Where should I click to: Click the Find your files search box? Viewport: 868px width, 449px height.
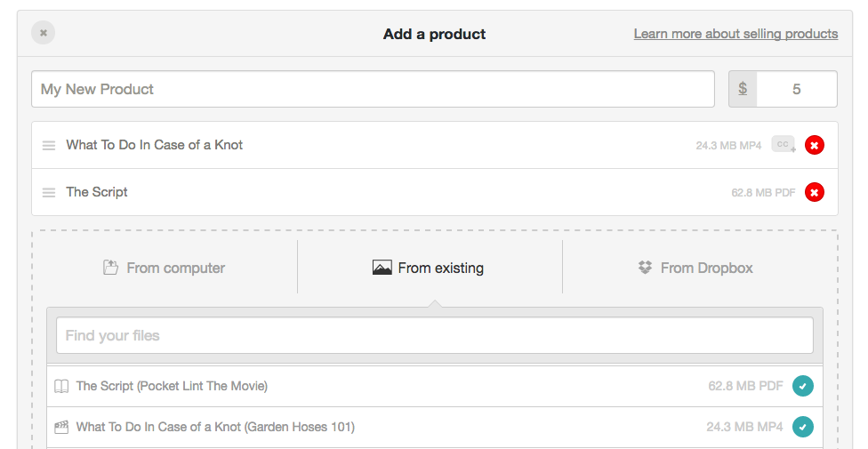click(435, 335)
